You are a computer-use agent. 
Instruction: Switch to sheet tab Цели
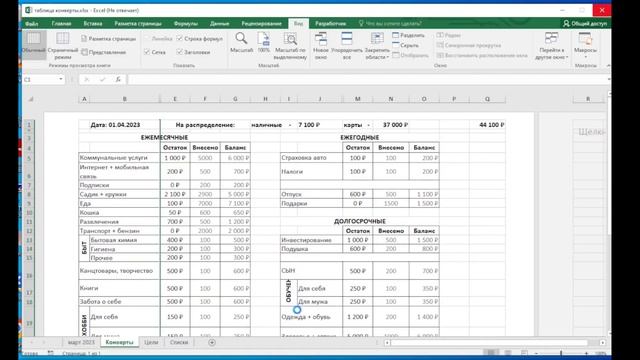(x=151, y=342)
